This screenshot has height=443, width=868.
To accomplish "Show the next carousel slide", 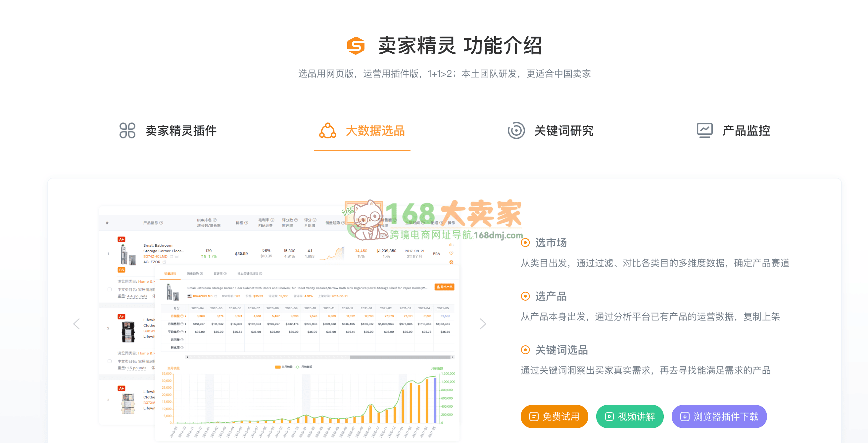I will click(483, 324).
